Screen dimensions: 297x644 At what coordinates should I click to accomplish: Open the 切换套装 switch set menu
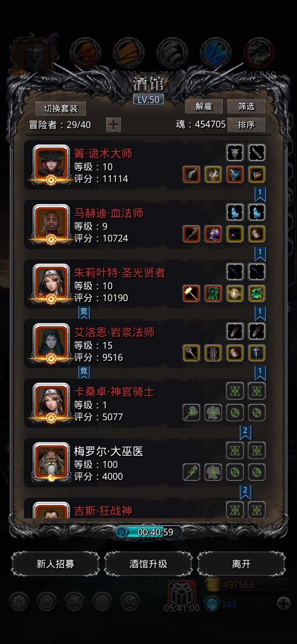(61, 109)
